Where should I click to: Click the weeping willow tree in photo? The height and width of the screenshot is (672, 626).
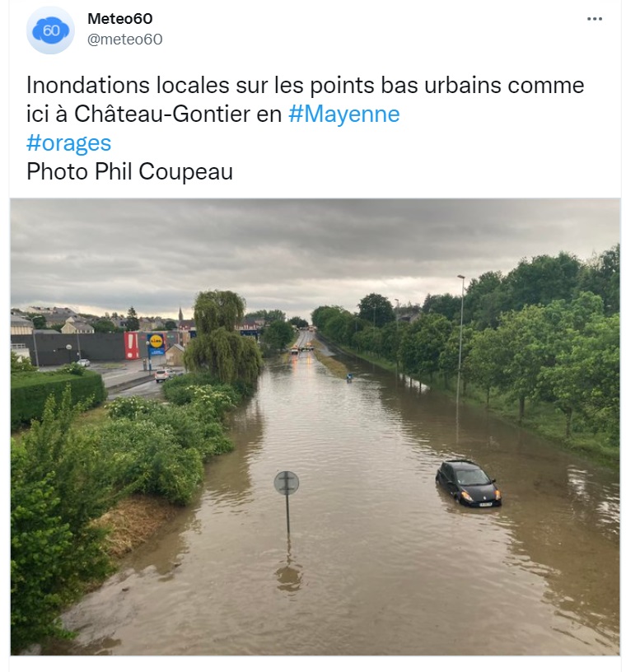223,335
